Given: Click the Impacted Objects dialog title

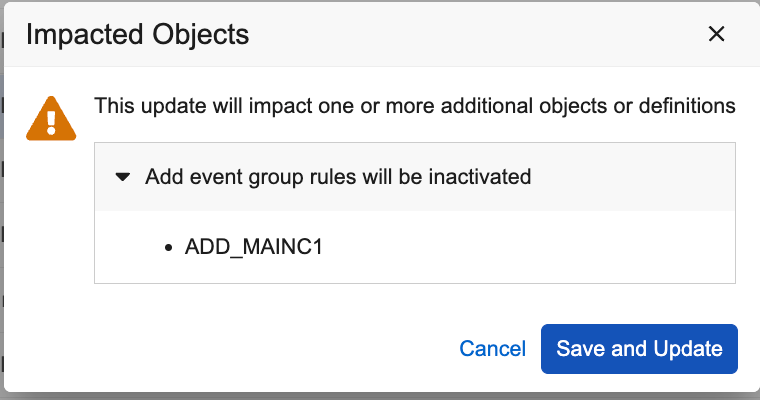Looking at the screenshot, I should pyautogui.click(x=137, y=34).
